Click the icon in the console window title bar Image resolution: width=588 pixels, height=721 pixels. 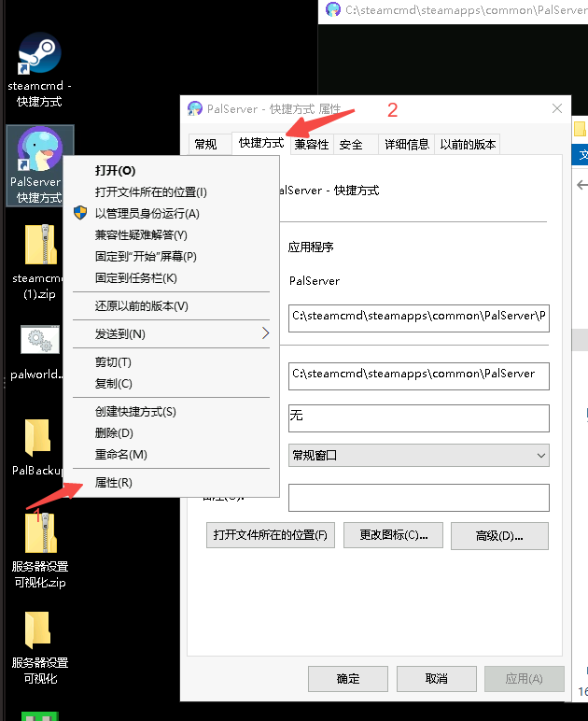pos(333,9)
